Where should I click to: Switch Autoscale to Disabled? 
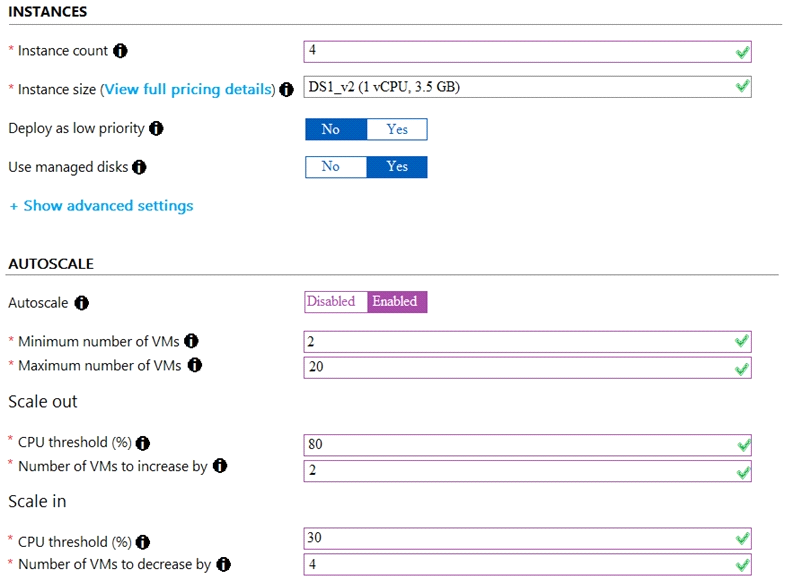336,302
